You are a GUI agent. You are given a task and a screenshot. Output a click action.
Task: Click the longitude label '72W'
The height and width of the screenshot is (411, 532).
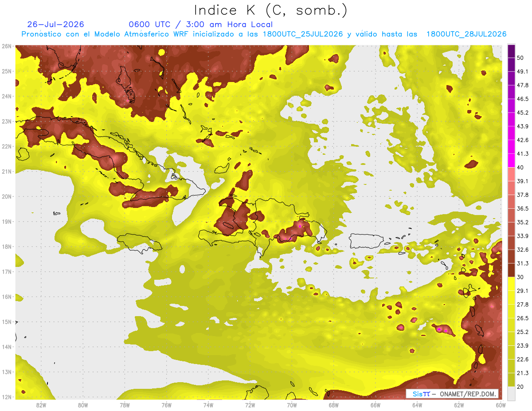(250, 405)
